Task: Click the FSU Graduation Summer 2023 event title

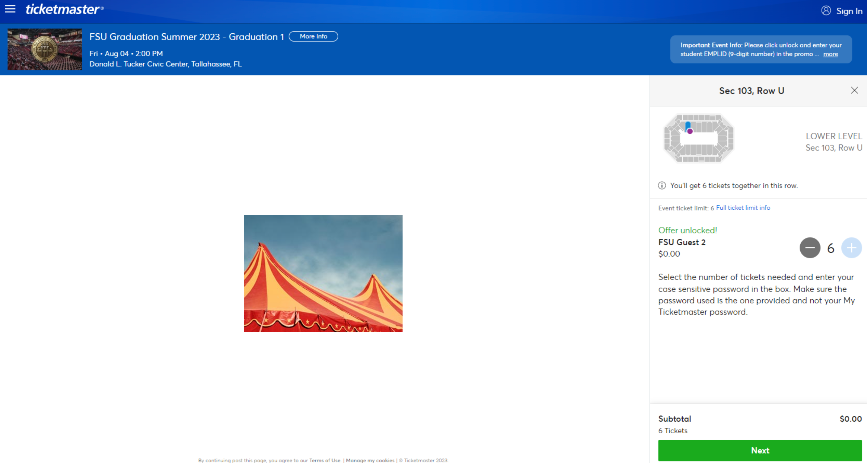Action: click(x=187, y=37)
